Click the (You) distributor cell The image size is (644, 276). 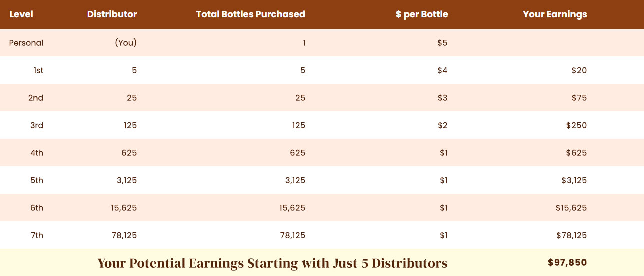pyautogui.click(x=126, y=43)
